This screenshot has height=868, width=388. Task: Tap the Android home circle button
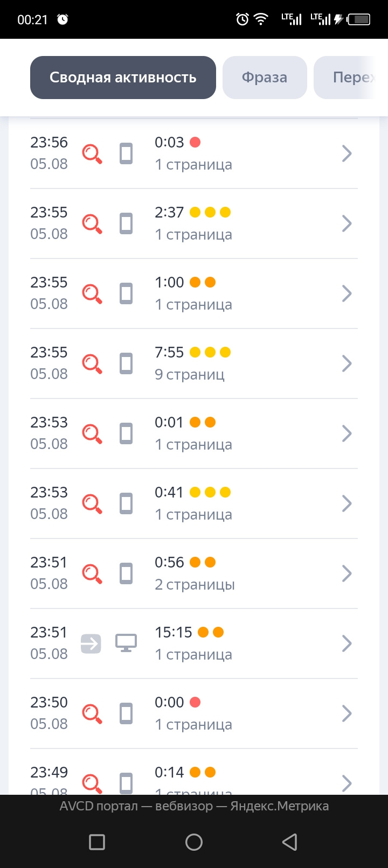(194, 842)
